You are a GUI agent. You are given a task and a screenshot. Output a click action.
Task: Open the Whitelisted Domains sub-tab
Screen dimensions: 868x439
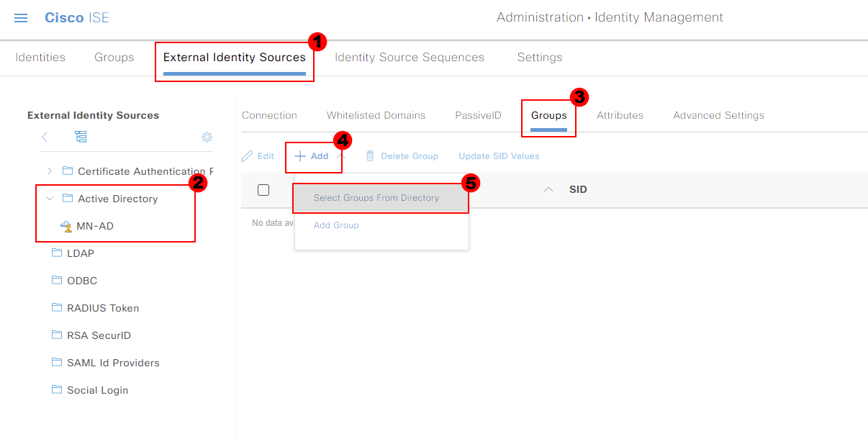pyautogui.click(x=376, y=115)
